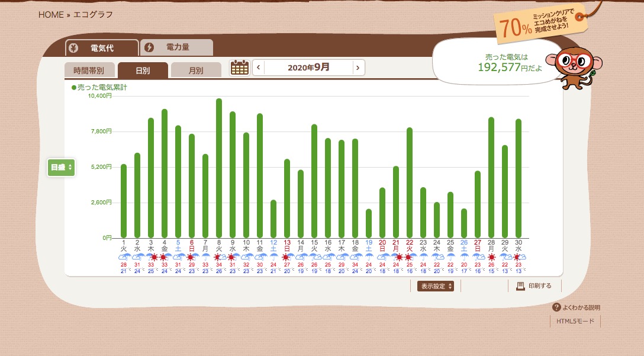
Task: Go to next month with right arrow
Action: pos(357,68)
